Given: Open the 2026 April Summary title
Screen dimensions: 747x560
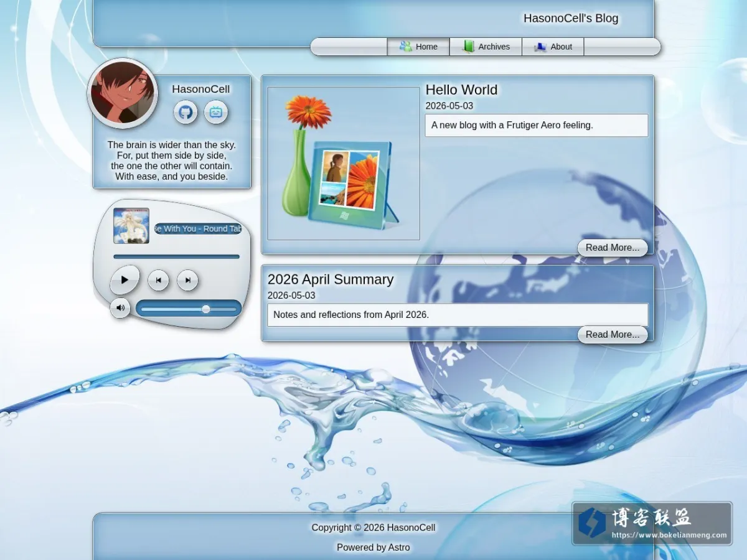Looking at the screenshot, I should 331,279.
